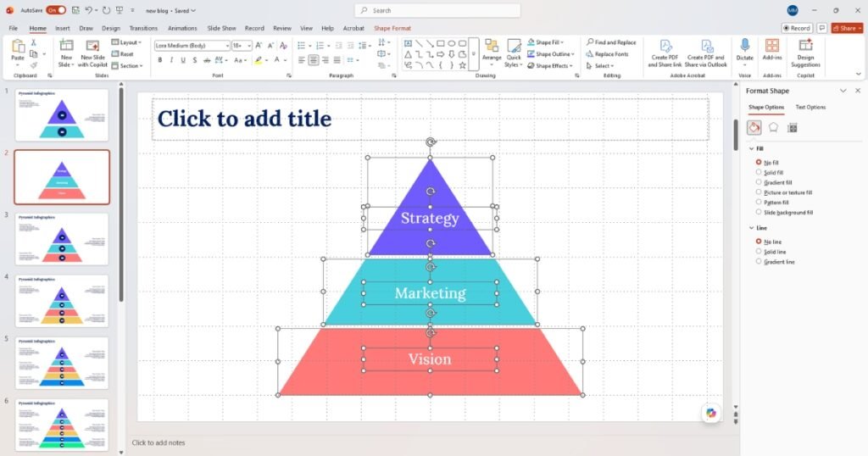Image resolution: width=868 pixels, height=456 pixels.
Task: Click the Cut scissors icon
Action: pyautogui.click(x=33, y=42)
